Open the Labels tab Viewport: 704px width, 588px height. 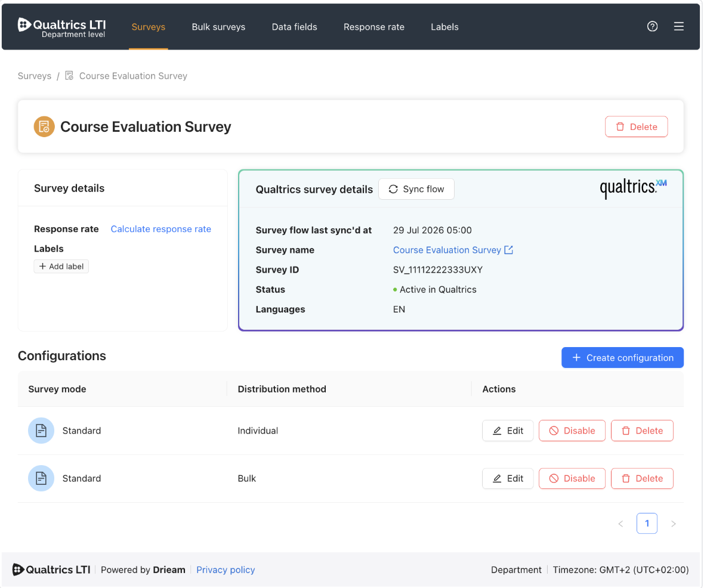pos(444,27)
